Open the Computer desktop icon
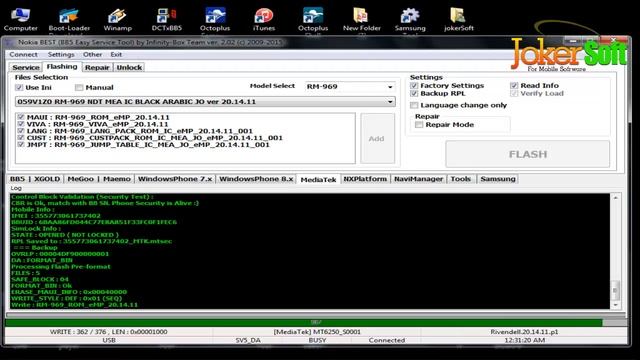640x360 pixels. coord(20,19)
